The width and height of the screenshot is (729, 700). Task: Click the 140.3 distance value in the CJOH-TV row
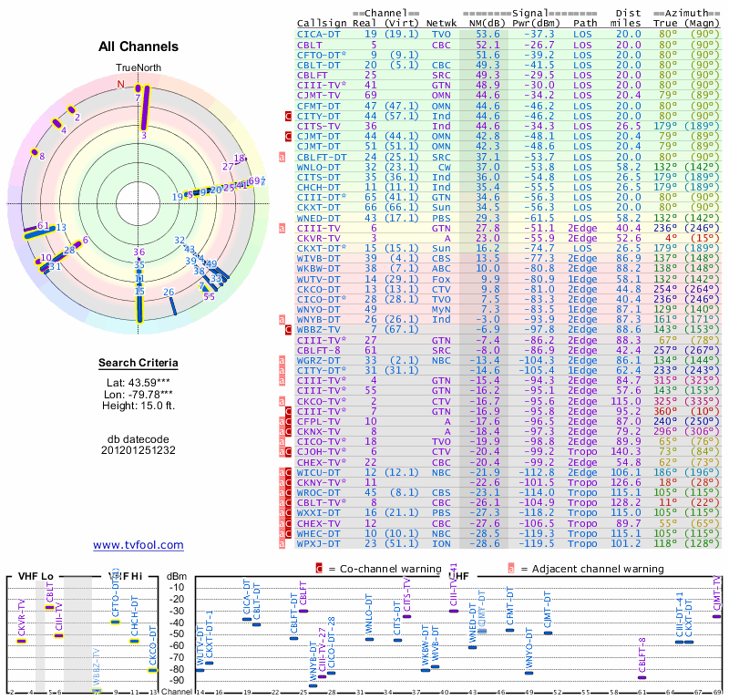[625, 452]
